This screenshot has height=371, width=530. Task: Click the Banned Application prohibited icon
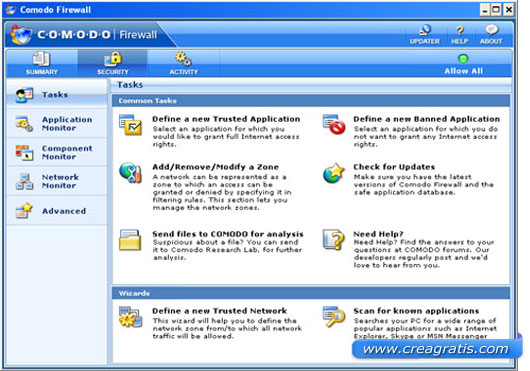(x=334, y=124)
